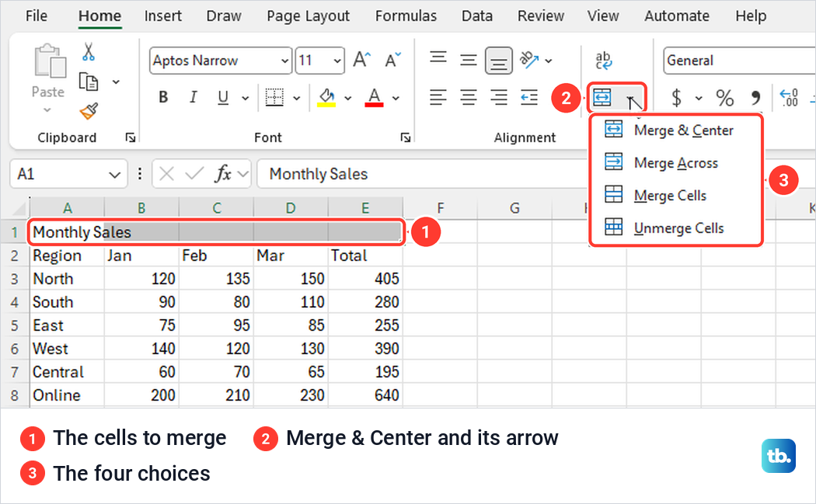Viewport: 816px width, 504px height.
Task: Open the Font group dialog launcher
Action: tap(406, 137)
